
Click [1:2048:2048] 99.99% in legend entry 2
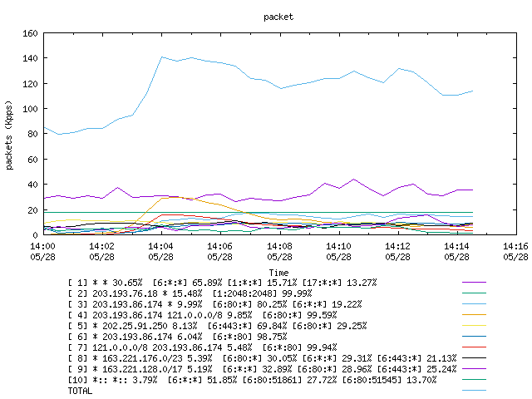pos(263,293)
